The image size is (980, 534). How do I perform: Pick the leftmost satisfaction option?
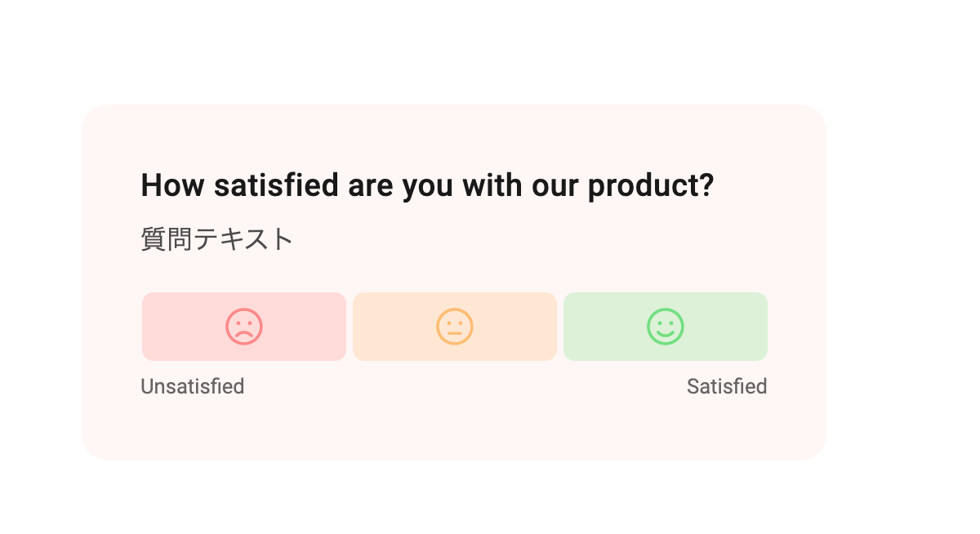(243, 327)
